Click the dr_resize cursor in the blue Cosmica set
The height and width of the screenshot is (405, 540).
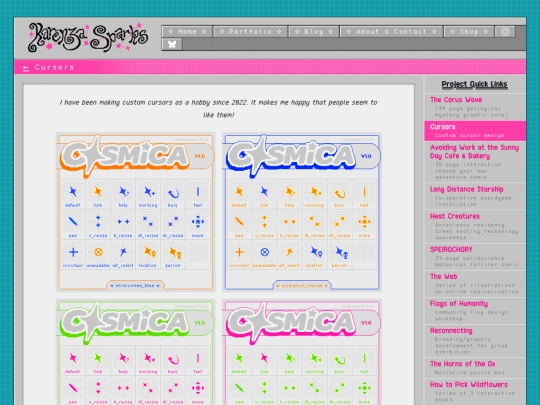(x=340, y=221)
